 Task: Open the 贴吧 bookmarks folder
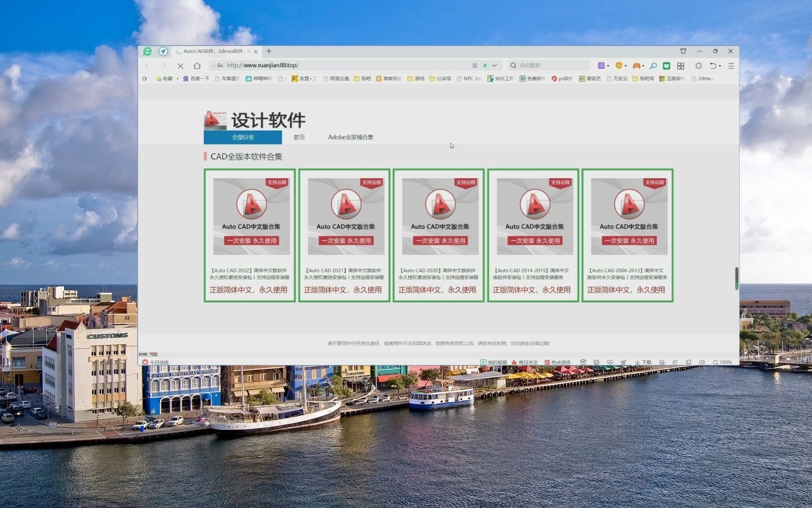(362, 79)
